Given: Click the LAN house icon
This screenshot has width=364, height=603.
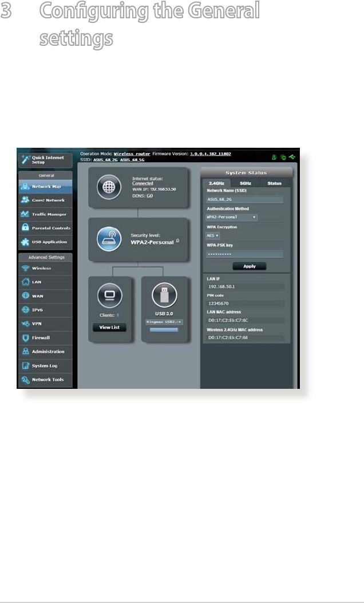Looking at the screenshot, I should pyautogui.click(x=25, y=282).
